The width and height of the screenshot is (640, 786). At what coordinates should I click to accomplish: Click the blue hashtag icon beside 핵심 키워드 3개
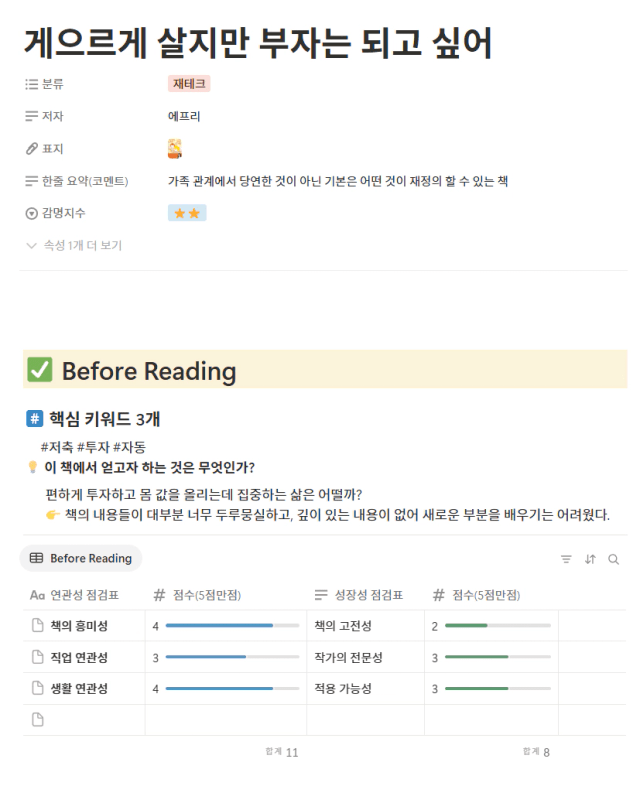pyautogui.click(x=35, y=419)
